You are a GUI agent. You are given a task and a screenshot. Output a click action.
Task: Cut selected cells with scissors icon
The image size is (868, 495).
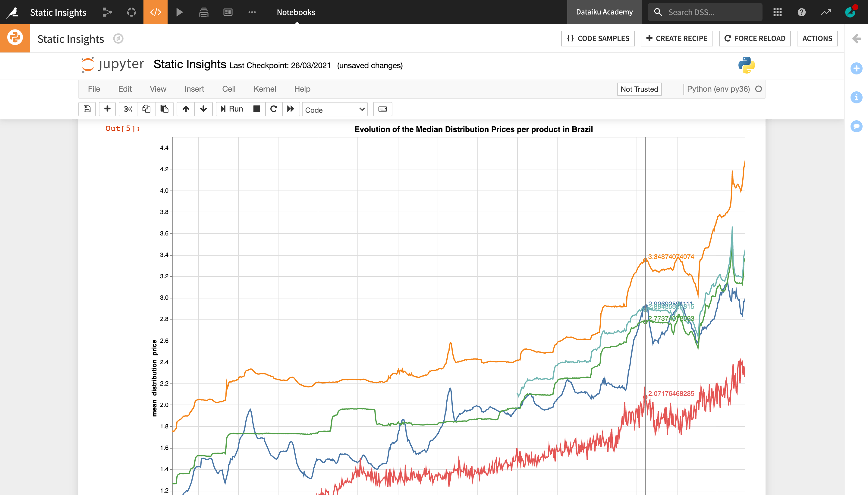[128, 109]
